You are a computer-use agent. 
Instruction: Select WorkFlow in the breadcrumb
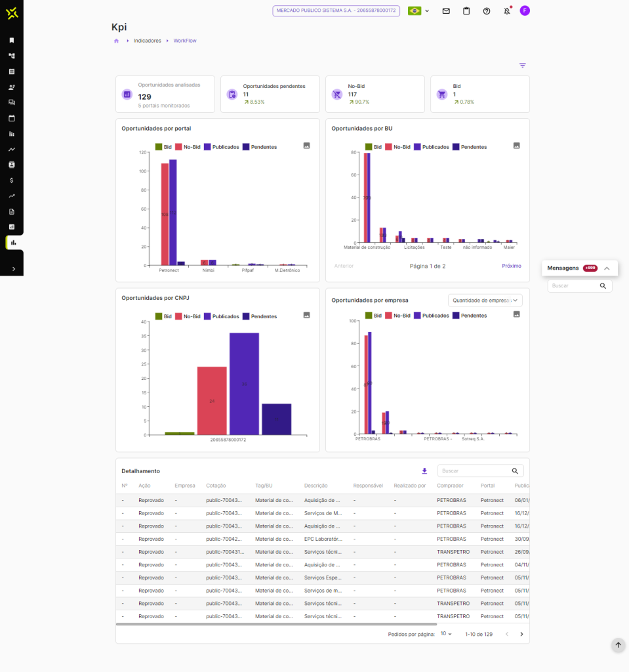tap(185, 41)
